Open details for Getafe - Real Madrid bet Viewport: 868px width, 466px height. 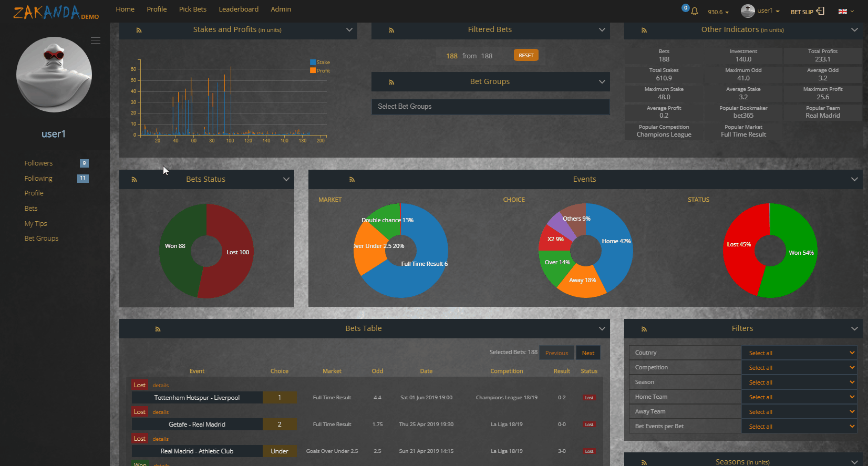pos(160,412)
